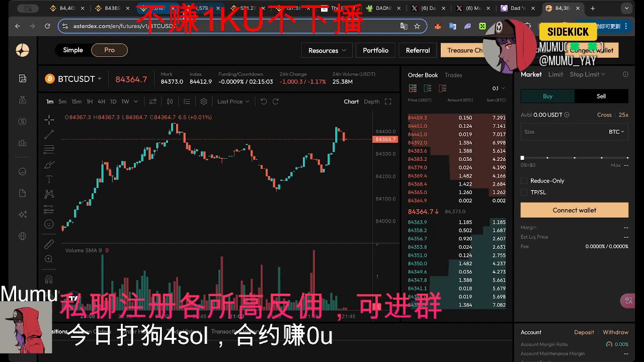Select the 5m timeframe
The width and height of the screenshot is (644, 362).
[x=62, y=102]
